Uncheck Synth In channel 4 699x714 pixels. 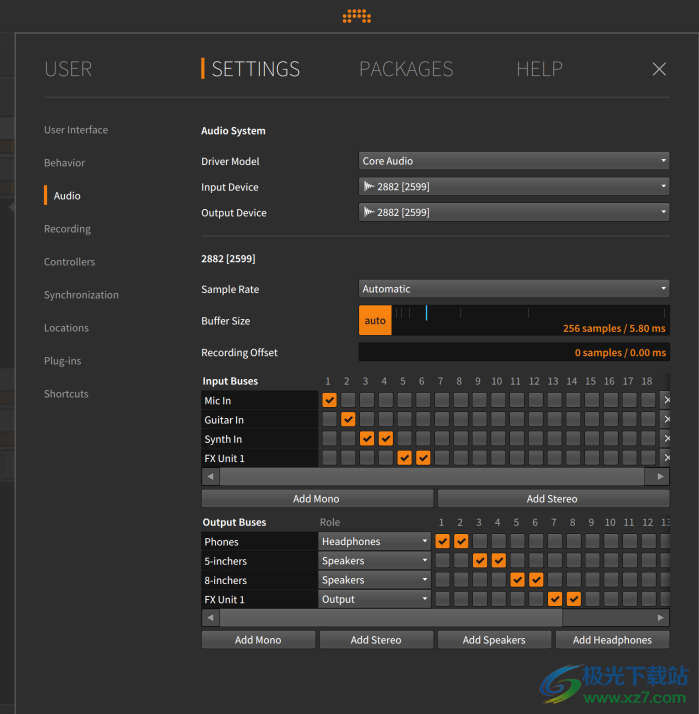[386, 439]
